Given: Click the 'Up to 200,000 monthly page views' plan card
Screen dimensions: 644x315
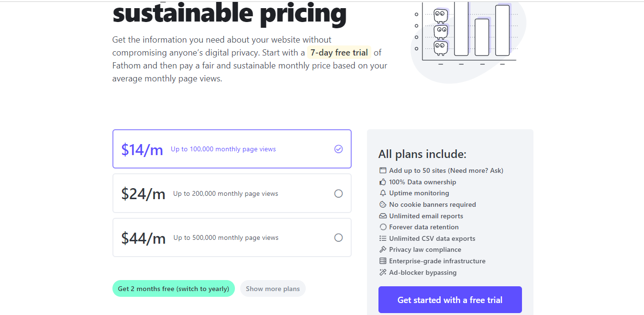Looking at the screenshot, I should [232, 193].
